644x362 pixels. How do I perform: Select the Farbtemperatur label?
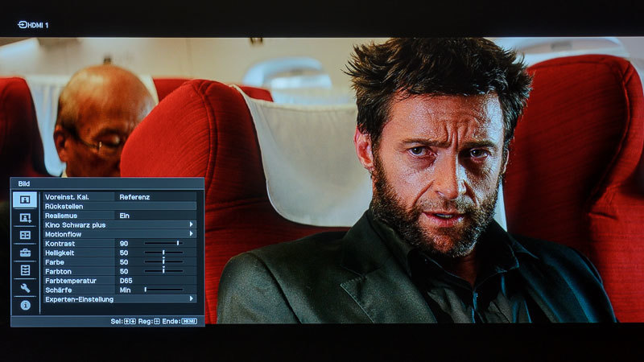click(x=71, y=281)
